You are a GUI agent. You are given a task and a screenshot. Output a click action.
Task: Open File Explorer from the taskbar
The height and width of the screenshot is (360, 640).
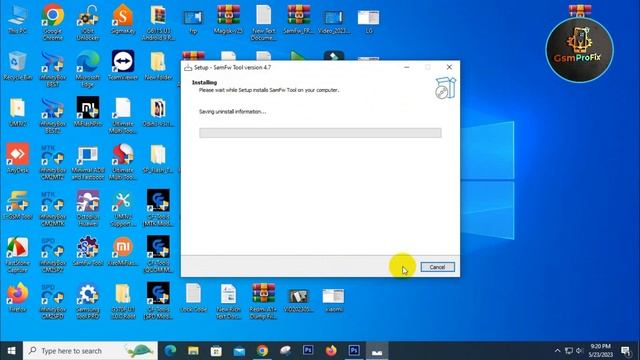[193, 351]
